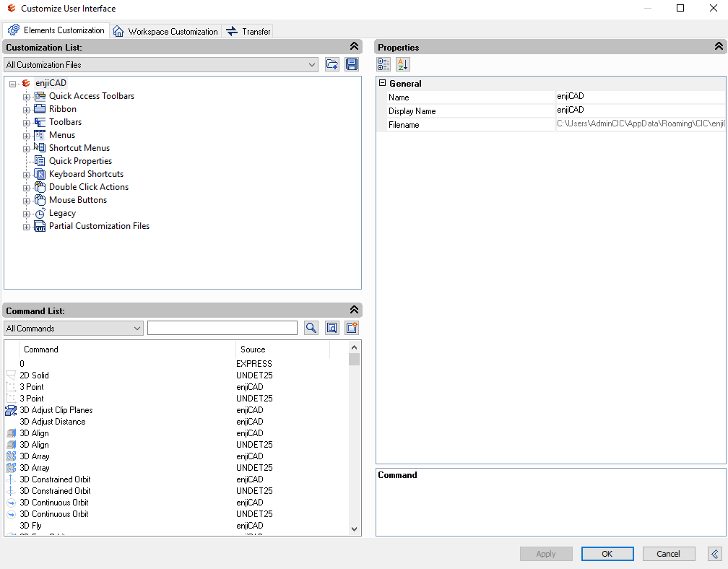Select the 0 EXPRESS command row
728x569 pixels.
pyautogui.click(x=176, y=364)
